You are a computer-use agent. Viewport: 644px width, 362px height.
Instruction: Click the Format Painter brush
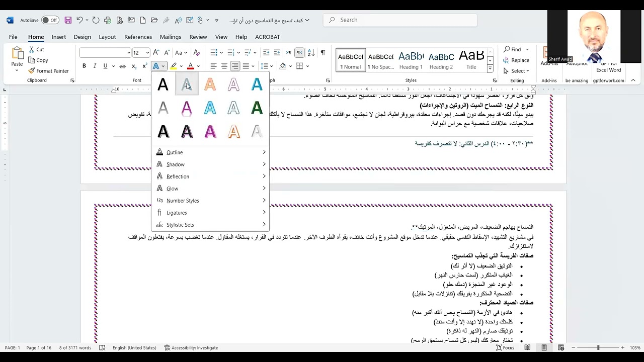(32, 71)
